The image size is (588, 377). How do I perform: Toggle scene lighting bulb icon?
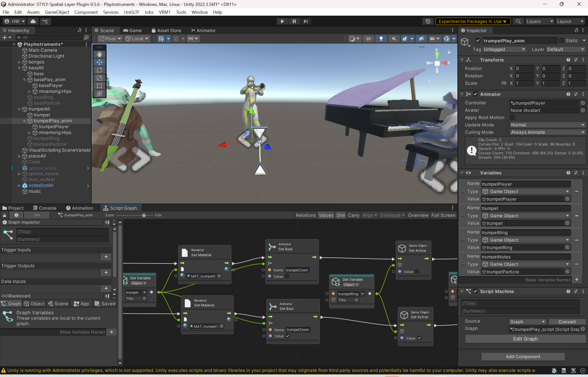381,39
